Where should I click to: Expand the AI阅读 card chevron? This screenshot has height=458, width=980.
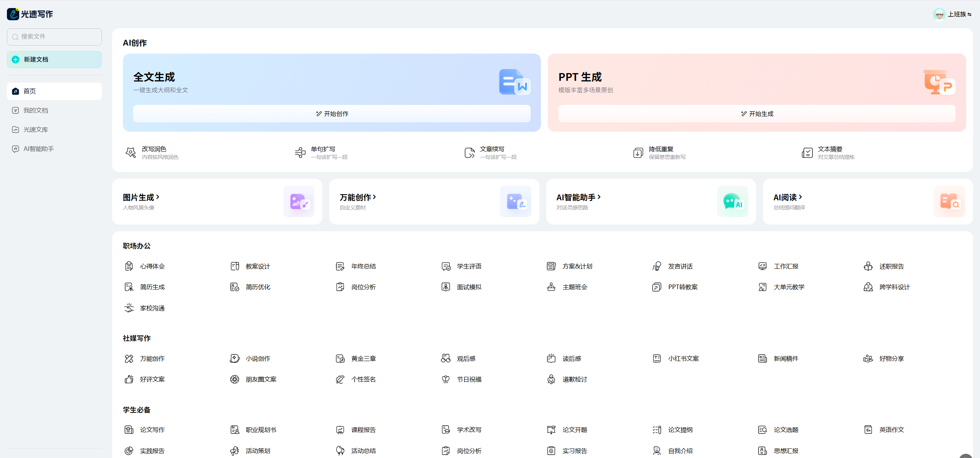(x=800, y=197)
